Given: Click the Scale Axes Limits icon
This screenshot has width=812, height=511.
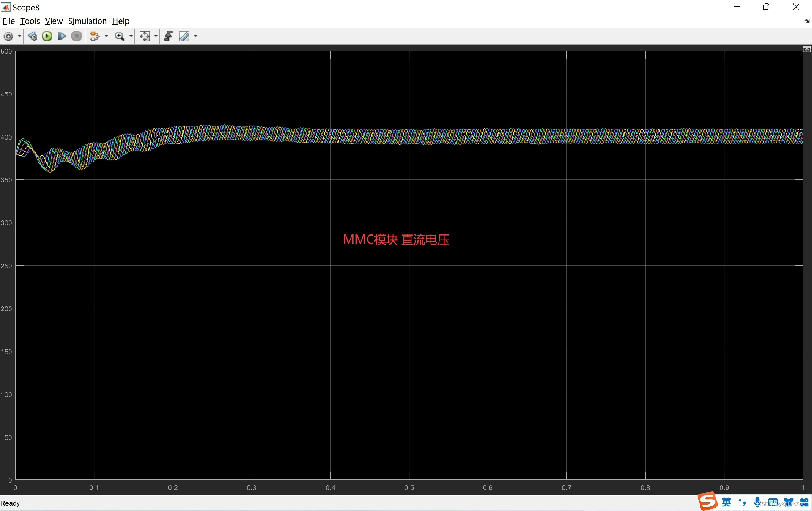Looking at the screenshot, I should click(x=144, y=36).
